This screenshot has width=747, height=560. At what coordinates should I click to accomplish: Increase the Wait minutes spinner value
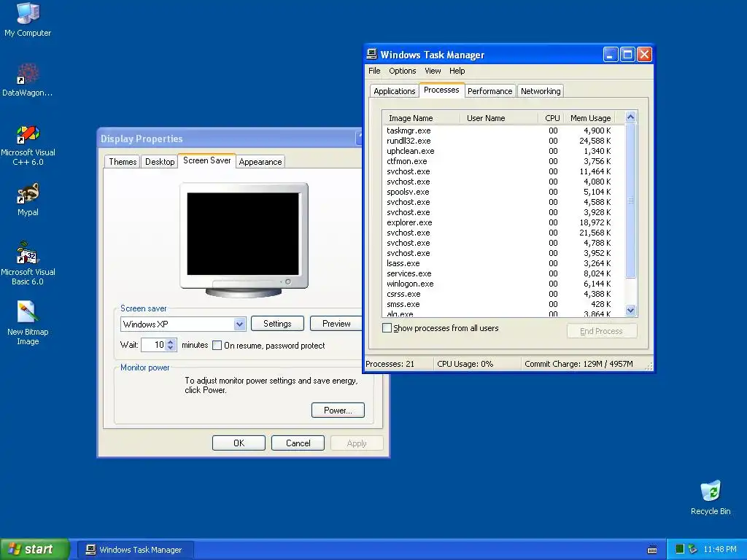[171, 341]
